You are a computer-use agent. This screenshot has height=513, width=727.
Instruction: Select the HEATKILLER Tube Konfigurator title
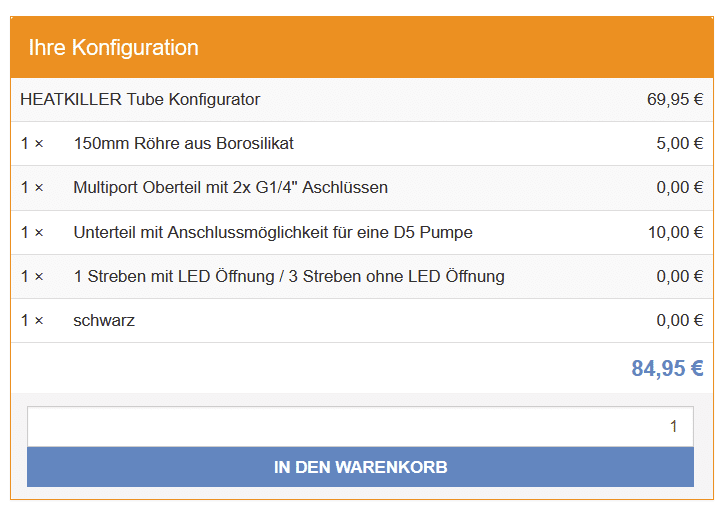[140, 99]
